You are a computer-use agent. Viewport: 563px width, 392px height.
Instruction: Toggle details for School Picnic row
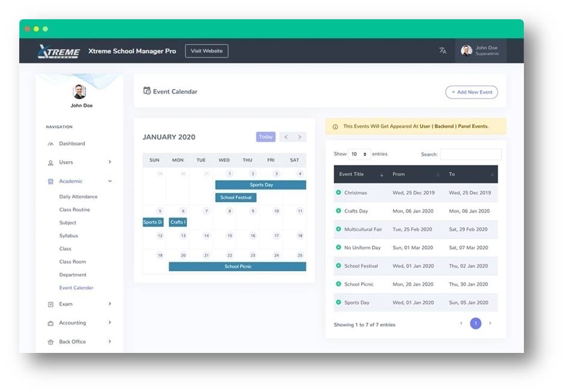[339, 284]
